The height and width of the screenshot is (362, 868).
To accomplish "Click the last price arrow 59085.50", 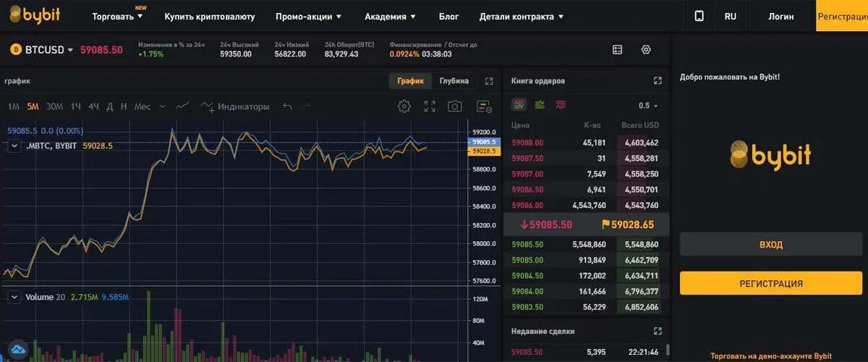I will 545,224.
